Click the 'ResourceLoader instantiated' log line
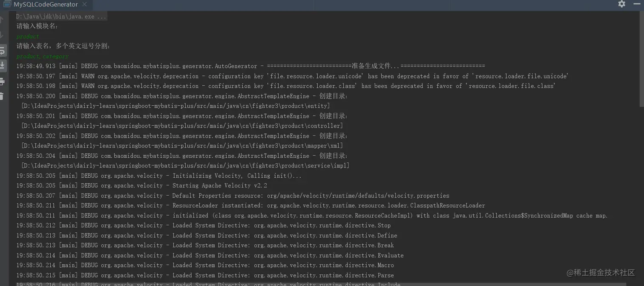644x286 pixels. (250, 205)
